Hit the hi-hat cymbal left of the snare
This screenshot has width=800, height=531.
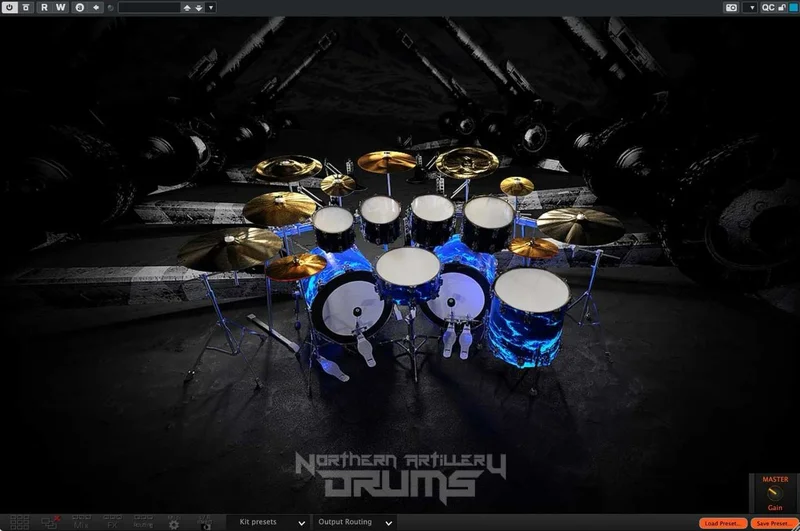(296, 266)
